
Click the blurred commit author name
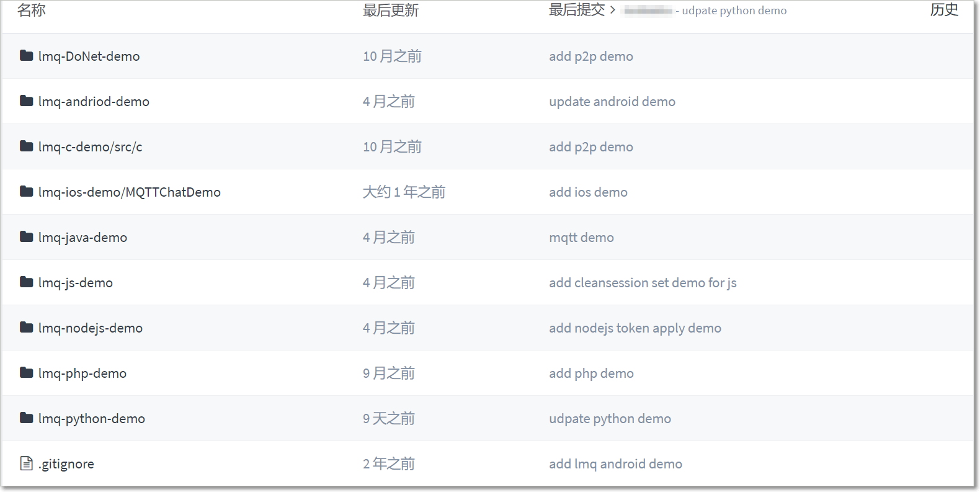click(648, 11)
